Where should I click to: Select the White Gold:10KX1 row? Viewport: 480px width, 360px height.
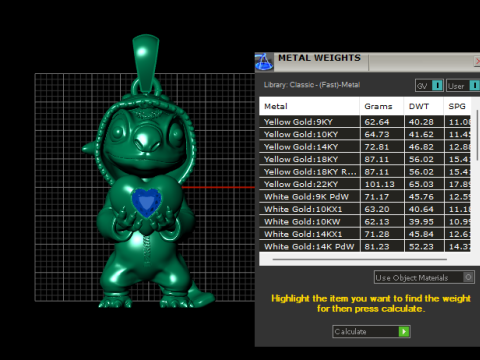(x=365, y=209)
